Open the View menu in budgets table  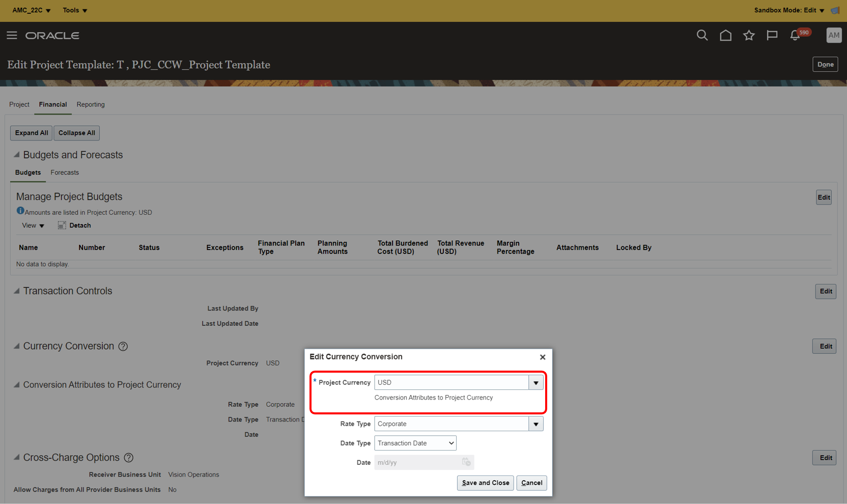point(33,226)
